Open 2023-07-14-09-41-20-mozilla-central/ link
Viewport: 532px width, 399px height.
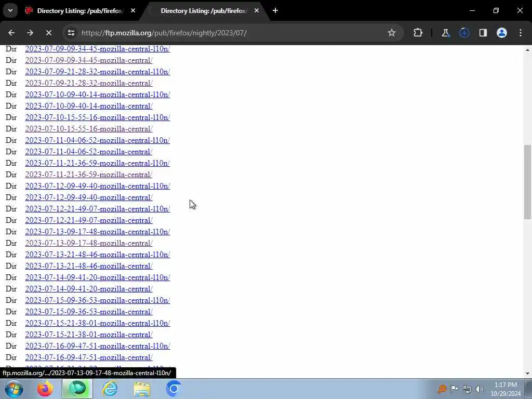click(x=88, y=289)
